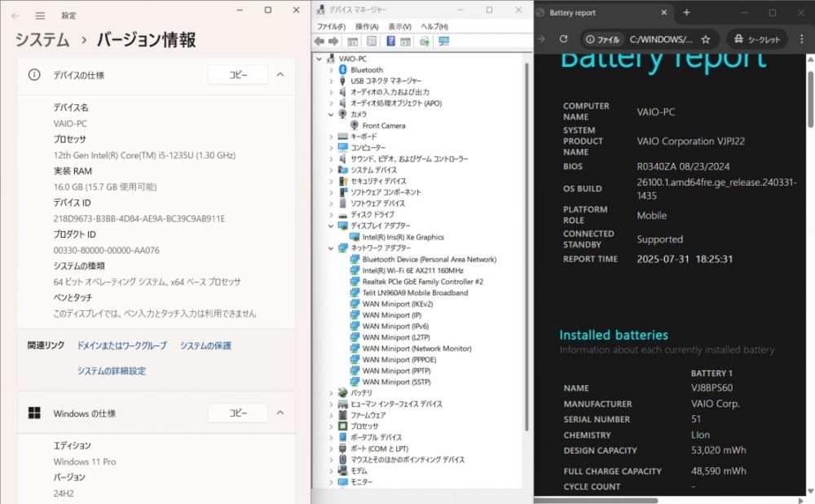Screen dimensions: 815x504
Task: Click the Bluetooth category icon in the device tree
Action: (342, 69)
